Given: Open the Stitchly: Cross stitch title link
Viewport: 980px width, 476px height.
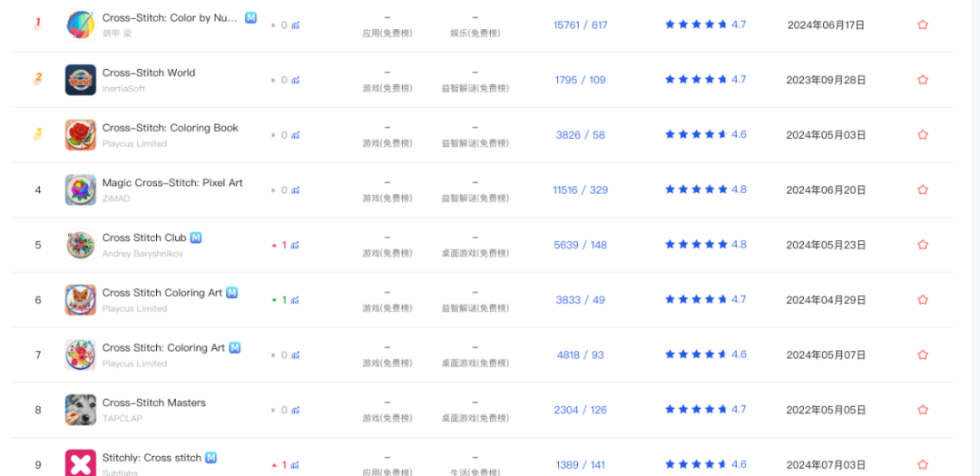Looking at the screenshot, I should (x=152, y=457).
